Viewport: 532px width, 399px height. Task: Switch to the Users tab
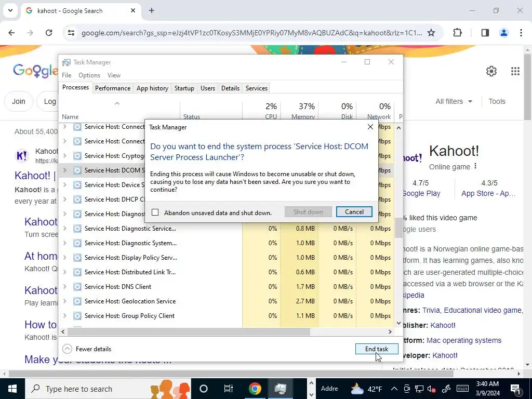208,88
